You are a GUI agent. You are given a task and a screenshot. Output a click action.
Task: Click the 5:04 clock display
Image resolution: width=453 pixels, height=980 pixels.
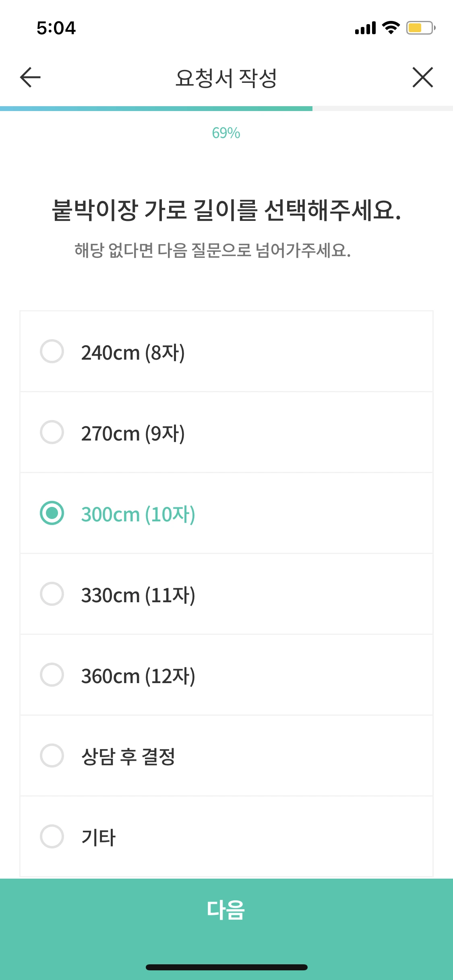click(x=56, y=27)
